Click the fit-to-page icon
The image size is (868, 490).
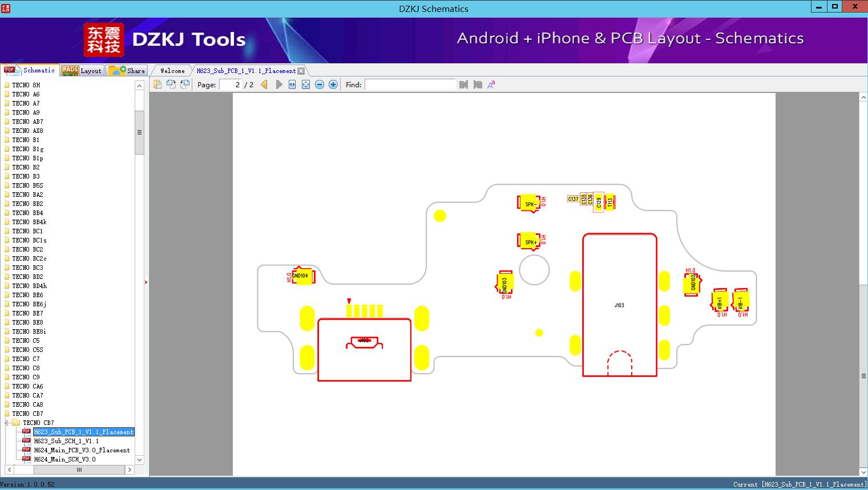(306, 84)
